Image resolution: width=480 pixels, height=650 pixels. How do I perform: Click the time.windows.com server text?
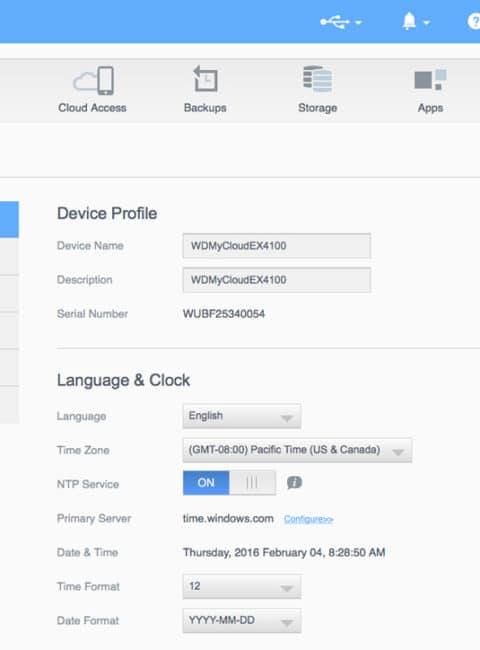pyautogui.click(x=228, y=519)
